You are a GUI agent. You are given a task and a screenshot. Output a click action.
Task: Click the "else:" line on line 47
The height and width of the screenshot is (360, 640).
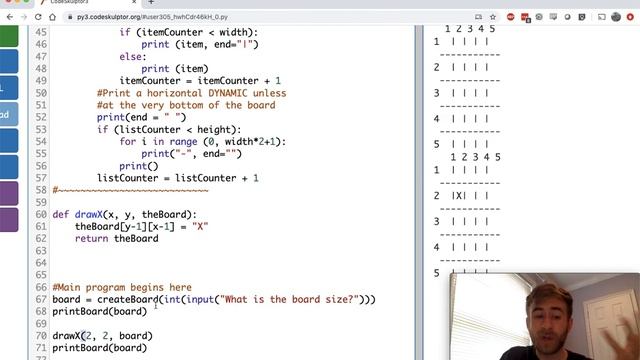pos(133,57)
